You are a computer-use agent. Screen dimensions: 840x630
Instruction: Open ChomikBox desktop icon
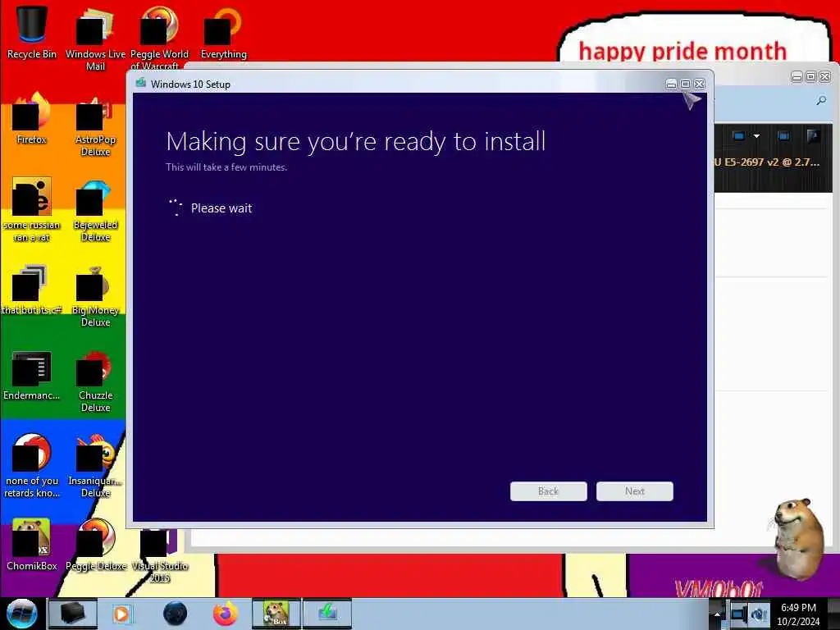tap(32, 545)
